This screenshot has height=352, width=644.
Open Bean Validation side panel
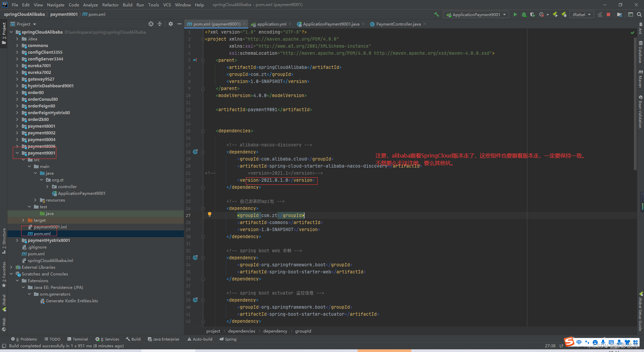(x=640, y=112)
